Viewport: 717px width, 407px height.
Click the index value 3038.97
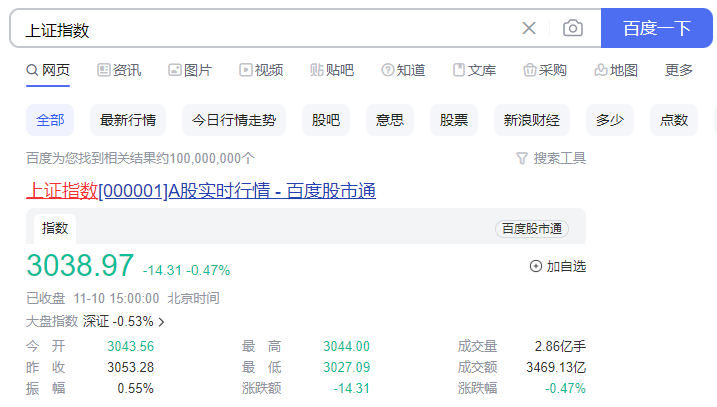click(x=80, y=265)
